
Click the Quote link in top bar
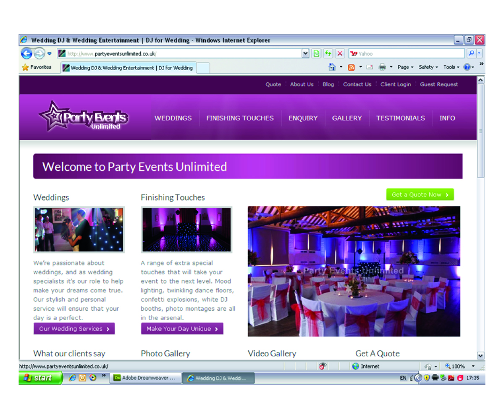[273, 84]
